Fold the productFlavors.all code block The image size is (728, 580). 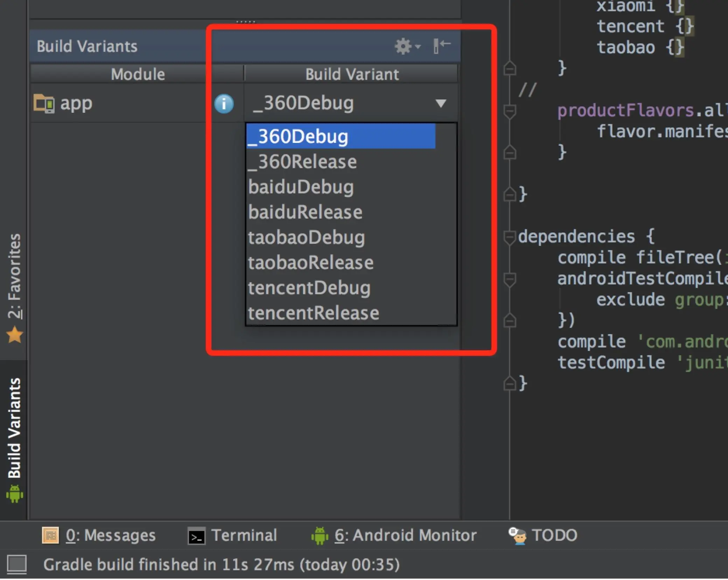coord(509,111)
